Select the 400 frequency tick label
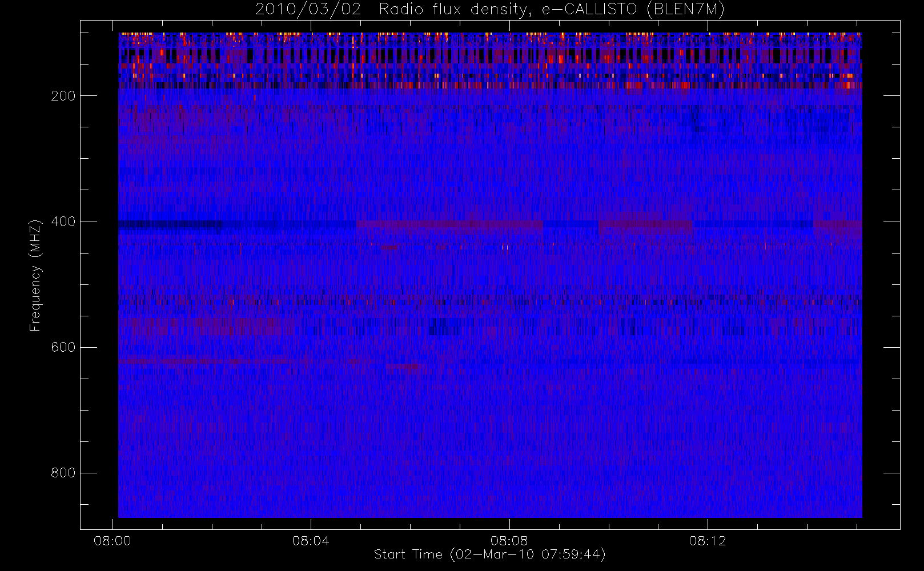This screenshot has width=924, height=571. coord(63,222)
